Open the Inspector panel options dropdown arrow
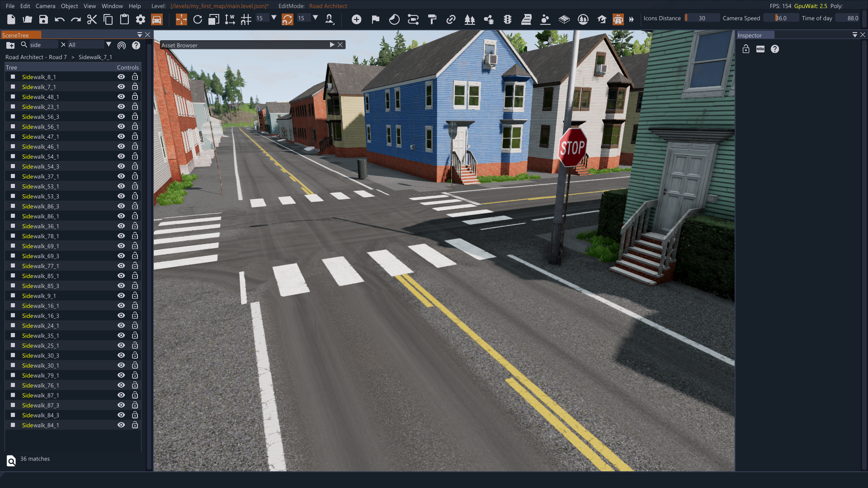 855,35
